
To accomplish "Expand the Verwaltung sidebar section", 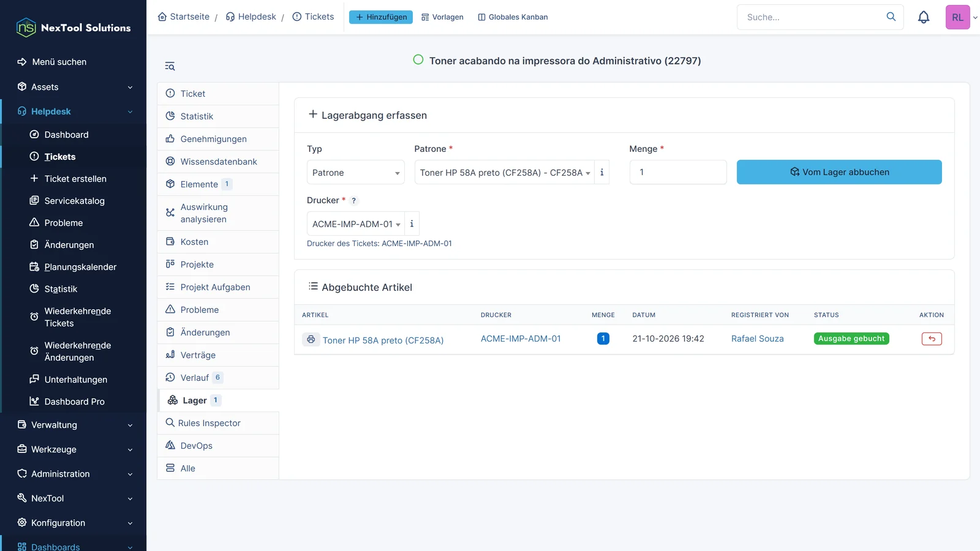I will click(x=73, y=425).
